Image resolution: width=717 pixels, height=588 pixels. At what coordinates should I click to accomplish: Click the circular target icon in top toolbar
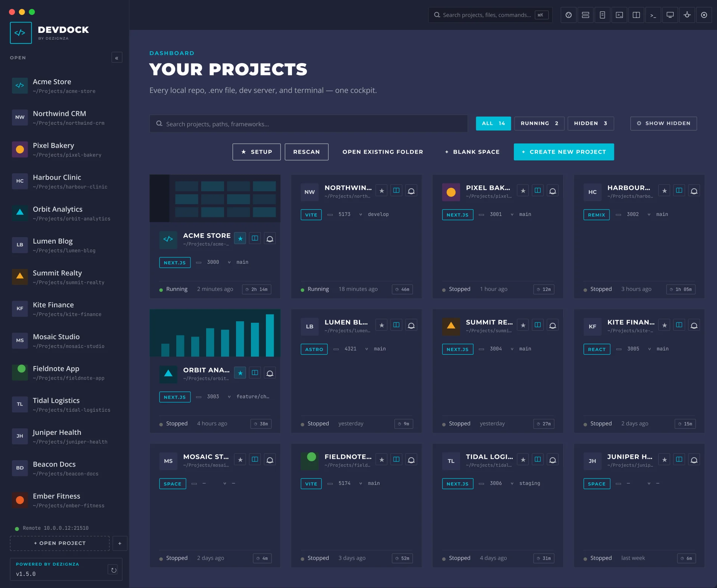coord(704,15)
